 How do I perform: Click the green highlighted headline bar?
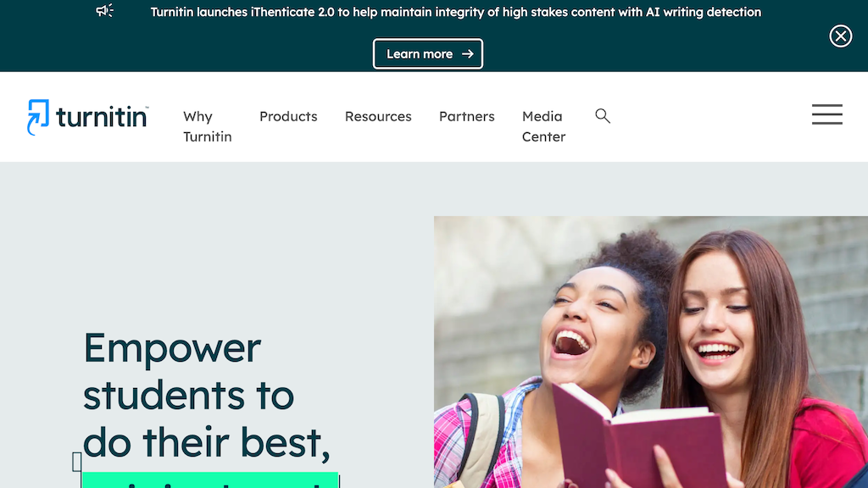210,480
